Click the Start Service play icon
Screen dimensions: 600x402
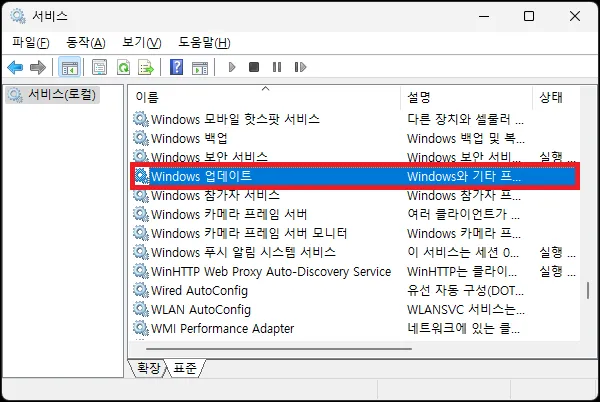[232, 67]
